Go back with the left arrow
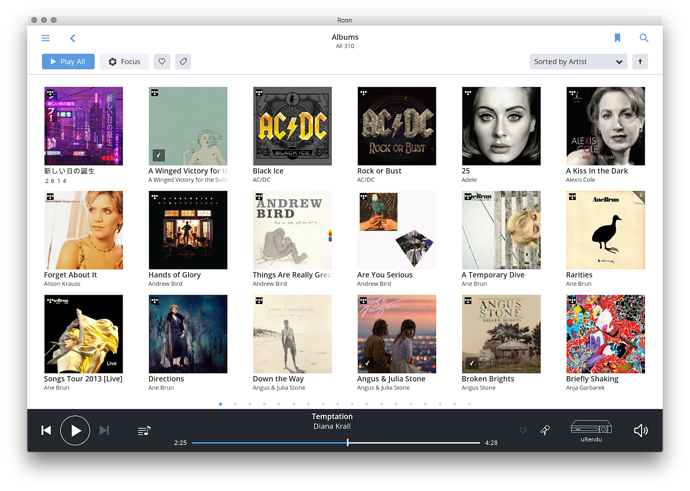This screenshot has height=491, width=690. (73, 38)
